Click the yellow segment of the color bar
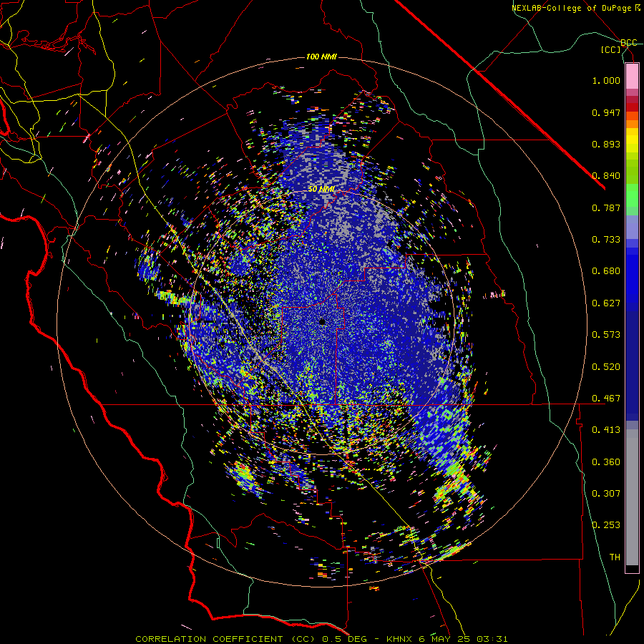Screen dimensions: 644x644 point(632,140)
